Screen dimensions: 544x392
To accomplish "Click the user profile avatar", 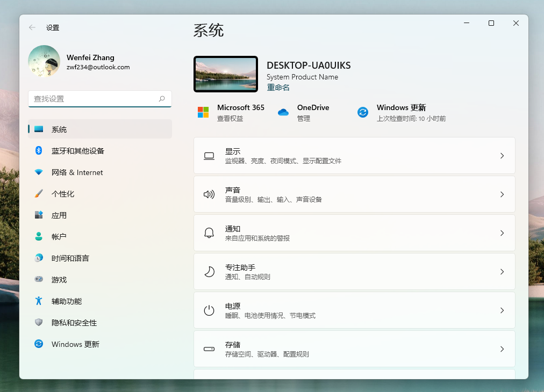I will click(x=44, y=61).
